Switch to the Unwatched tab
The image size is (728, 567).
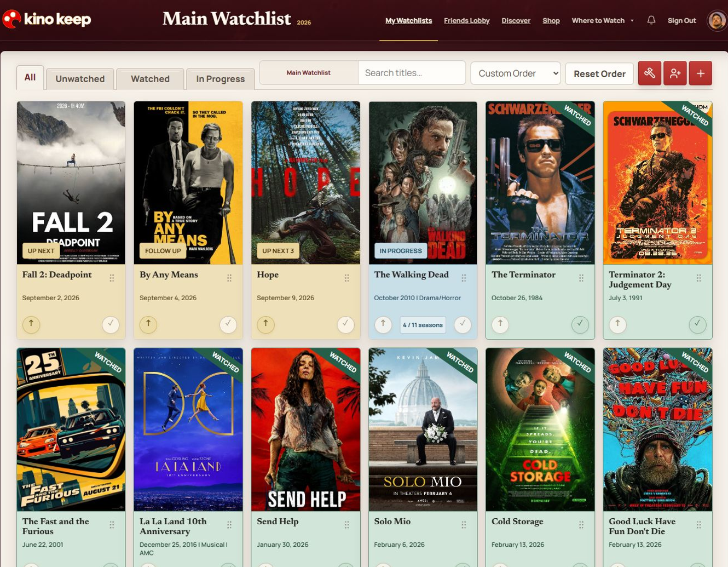click(x=80, y=79)
